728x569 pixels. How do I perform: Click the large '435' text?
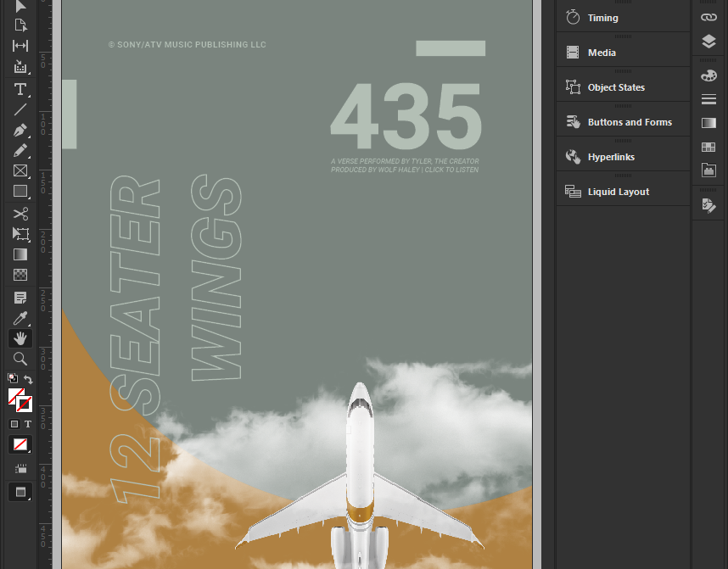pyautogui.click(x=406, y=116)
